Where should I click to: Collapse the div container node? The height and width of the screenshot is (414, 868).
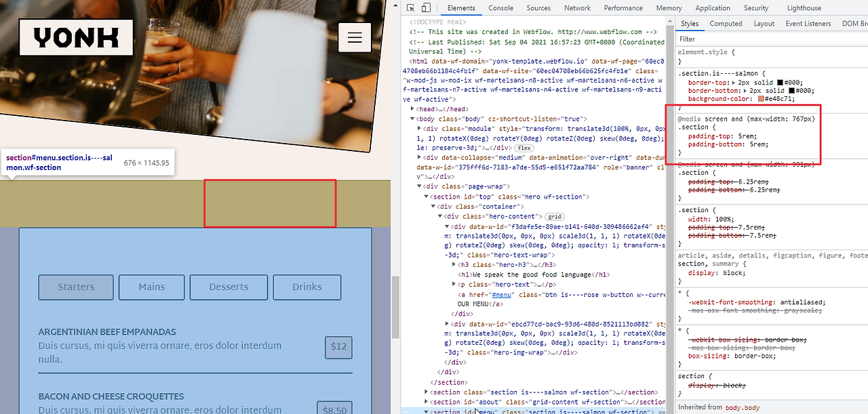pos(433,206)
